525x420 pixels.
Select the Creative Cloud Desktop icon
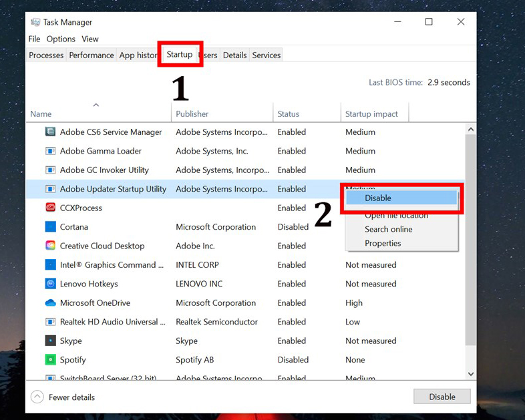50,246
